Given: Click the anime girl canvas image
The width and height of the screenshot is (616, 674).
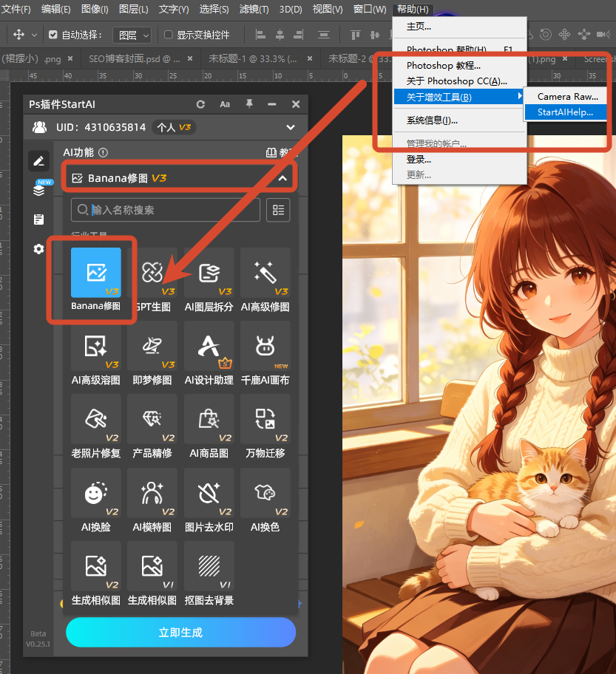Looking at the screenshot, I should tap(478, 404).
